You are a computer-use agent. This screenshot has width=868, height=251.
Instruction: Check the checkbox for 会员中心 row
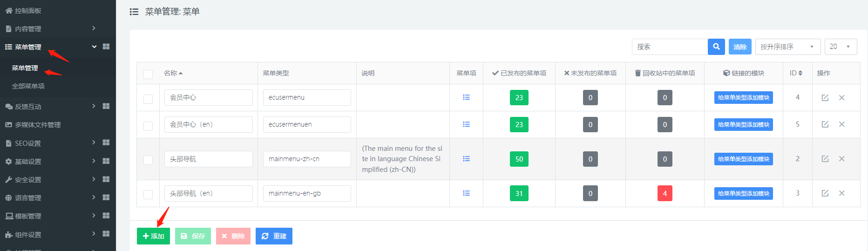[x=148, y=99]
